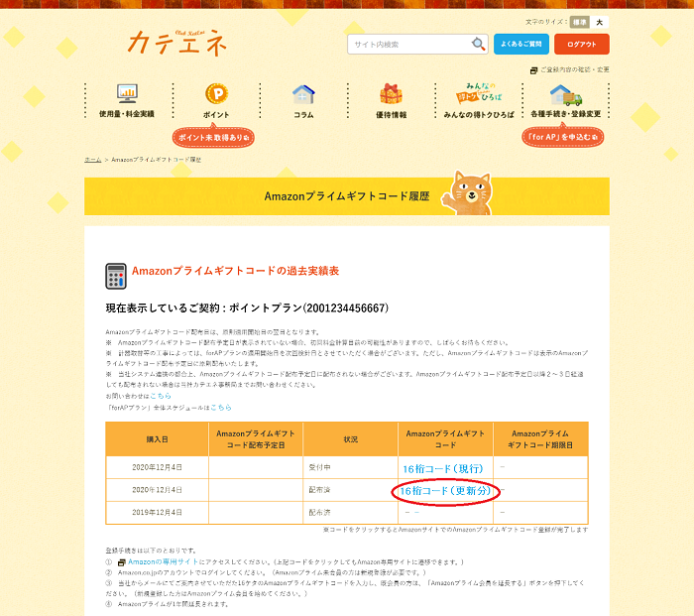This screenshot has width=694, height=616.
Task: Click the 2019年12月4日 date cell
Action: click(157, 513)
